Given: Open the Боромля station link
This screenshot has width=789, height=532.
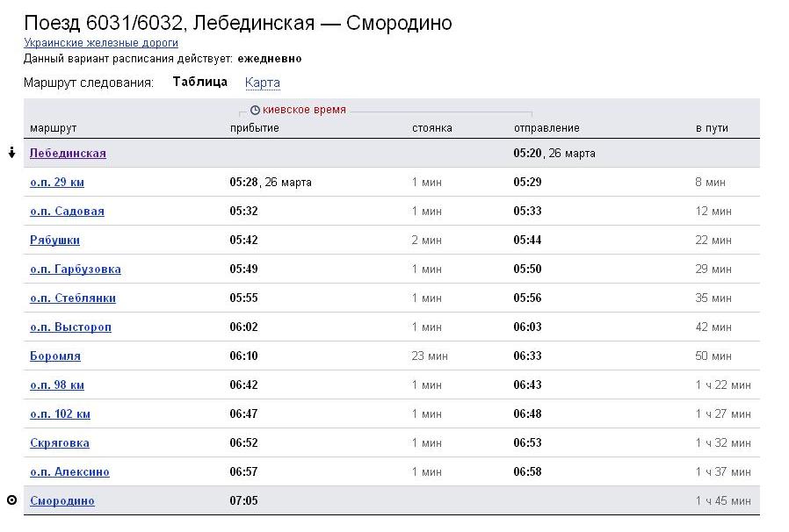Looking at the screenshot, I should tap(55, 356).
